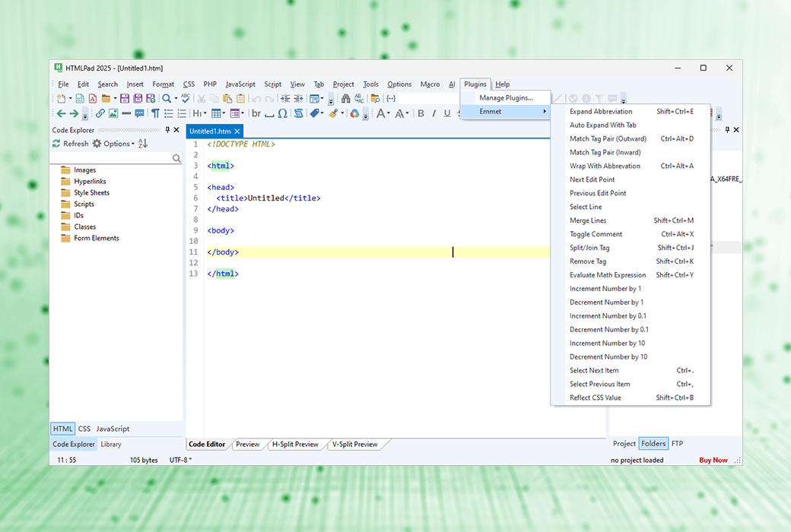Viewport: 791px width, 532px height.
Task: Click the paragraph pilcrow icon
Action: [x=155, y=114]
